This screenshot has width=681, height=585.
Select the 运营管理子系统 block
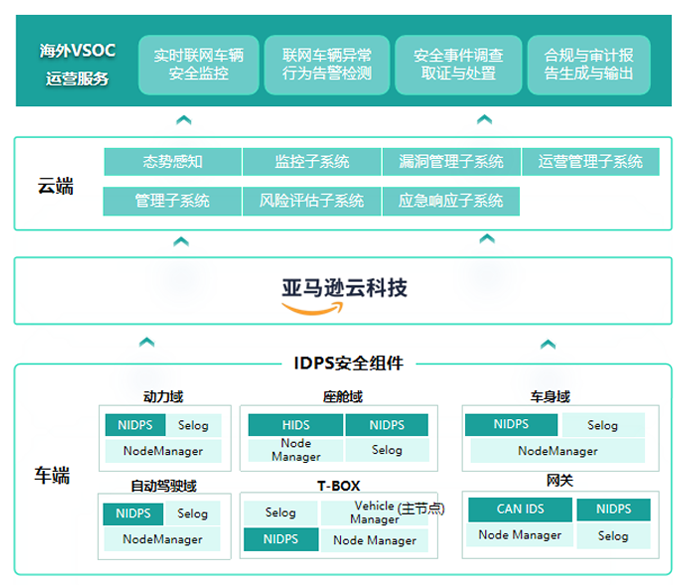[x=590, y=162]
